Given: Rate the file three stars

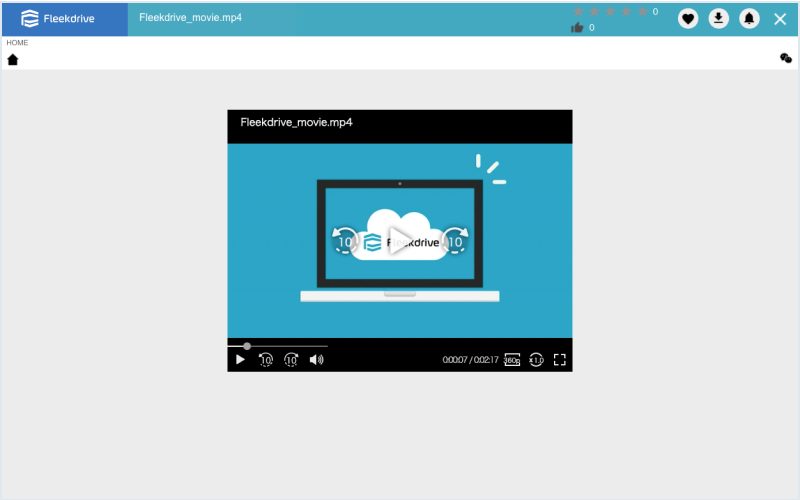Looking at the screenshot, I should (610, 11).
